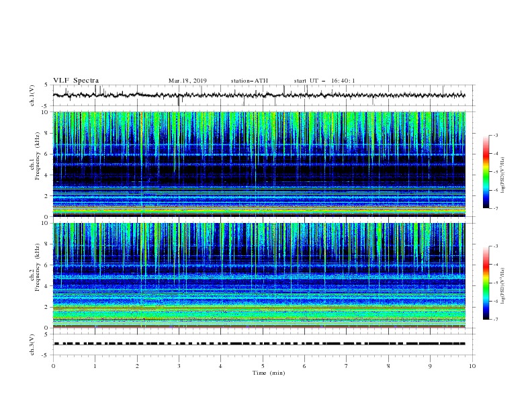
Task: Click the ch.1(V) waveform trace panel
Action: (263, 95)
